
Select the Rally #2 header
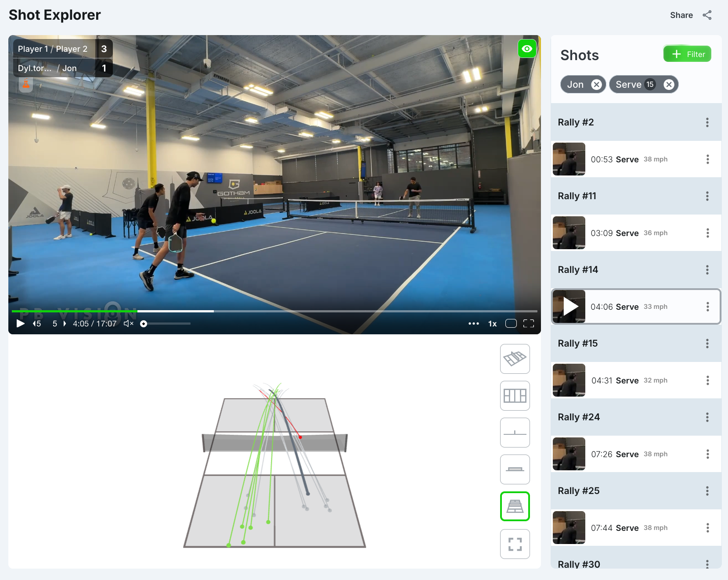coord(636,122)
